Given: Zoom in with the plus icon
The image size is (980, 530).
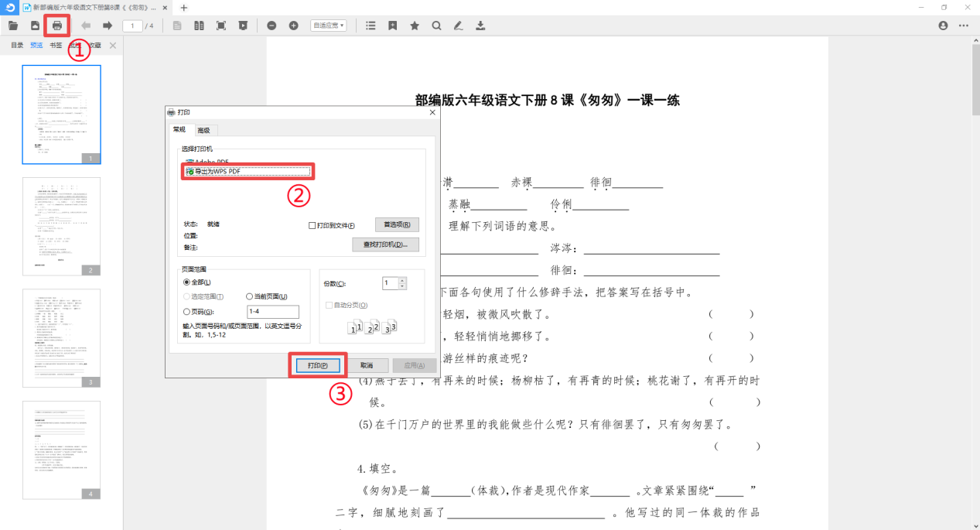Looking at the screenshot, I should click(x=294, y=25).
